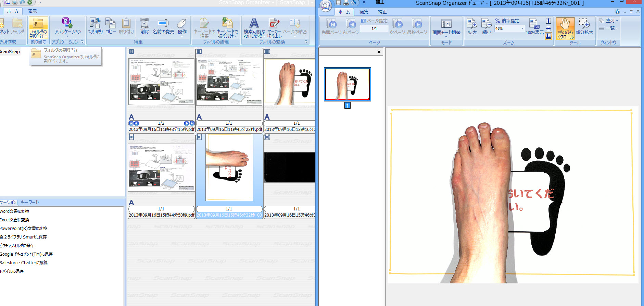Screen dimensions: 644x306
Task: Click Excel文書に変換 in the application list
Action: [x=15, y=220]
